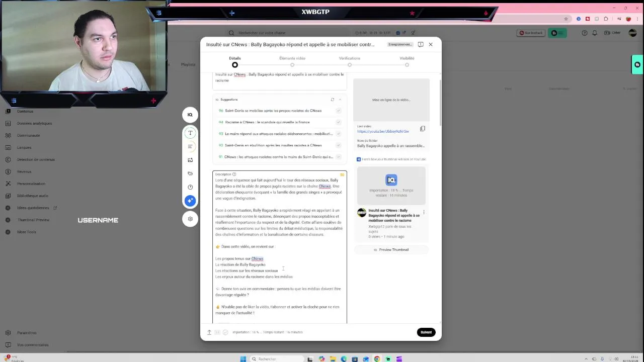Image resolution: width=644 pixels, height=362 pixels.
Task: Go to the Visibilité step
Action: [x=407, y=61]
